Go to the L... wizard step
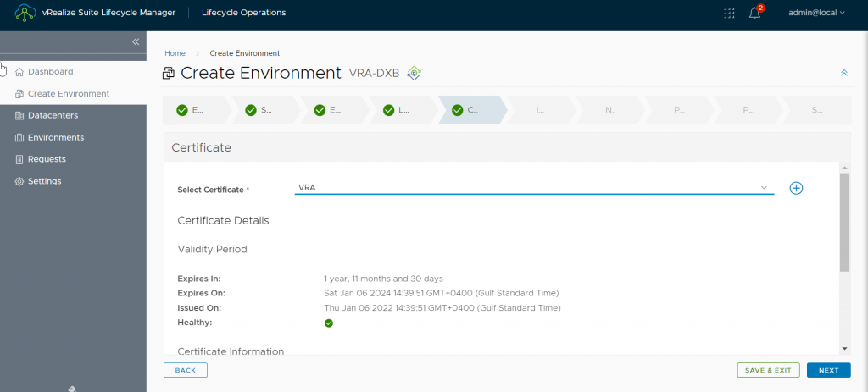 (x=402, y=110)
